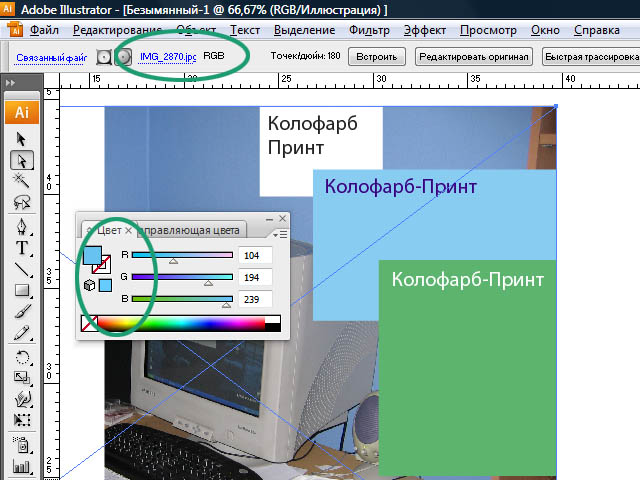Open the Редактирование menu

click(118, 30)
